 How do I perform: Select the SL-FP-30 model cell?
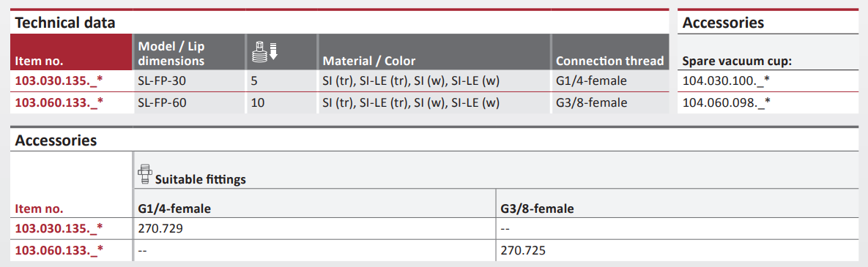[x=189, y=80]
